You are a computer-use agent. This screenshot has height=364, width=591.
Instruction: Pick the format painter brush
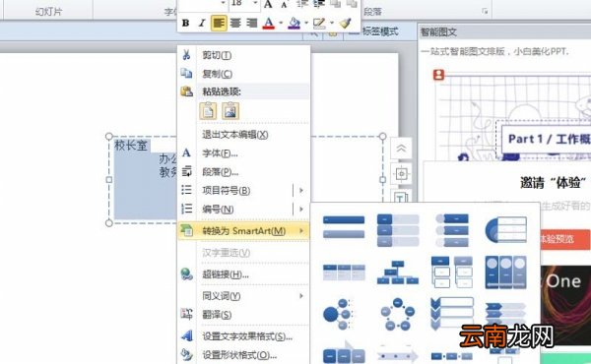click(345, 24)
